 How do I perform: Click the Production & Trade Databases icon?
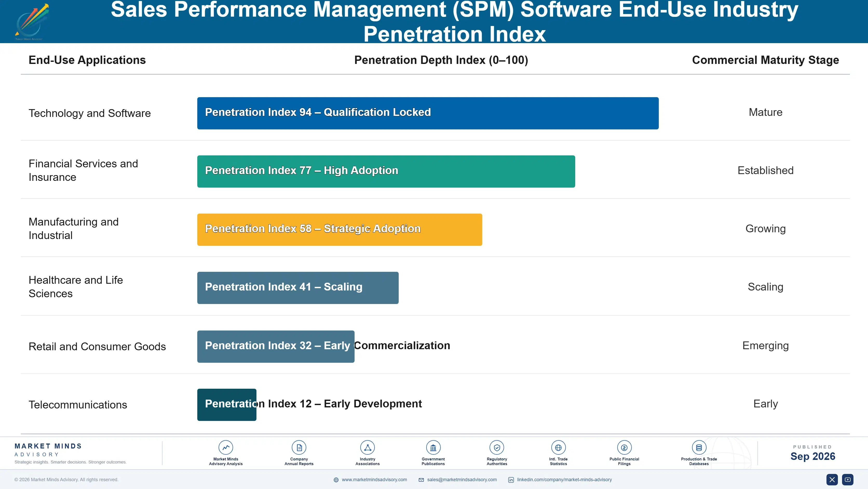[699, 447]
